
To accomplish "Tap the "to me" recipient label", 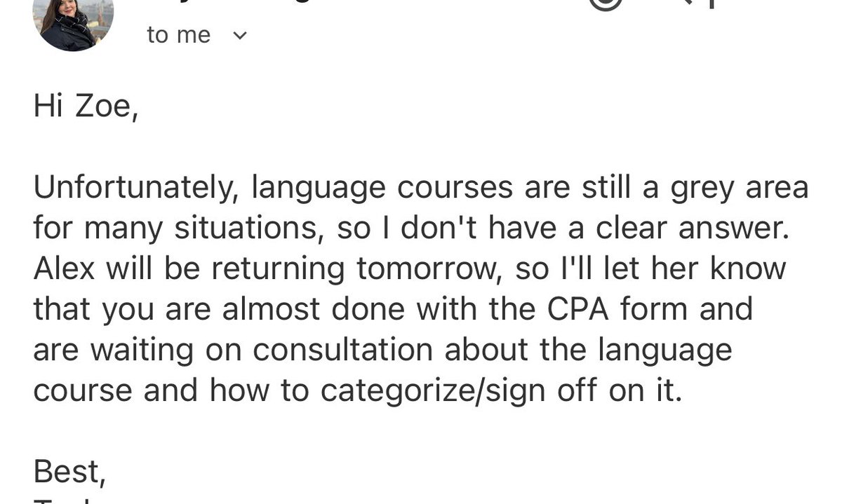I will [x=179, y=35].
